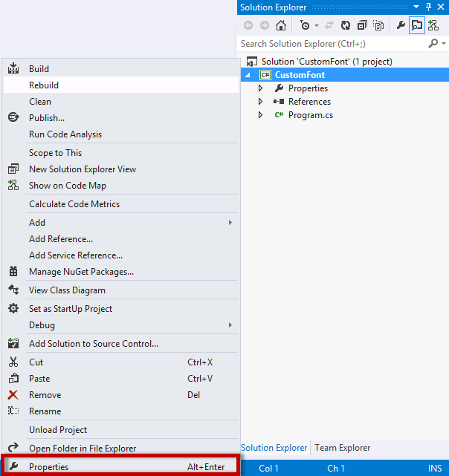This screenshot has height=476, width=449.
Task: Choose Build from the context menu
Action: pos(121,69)
